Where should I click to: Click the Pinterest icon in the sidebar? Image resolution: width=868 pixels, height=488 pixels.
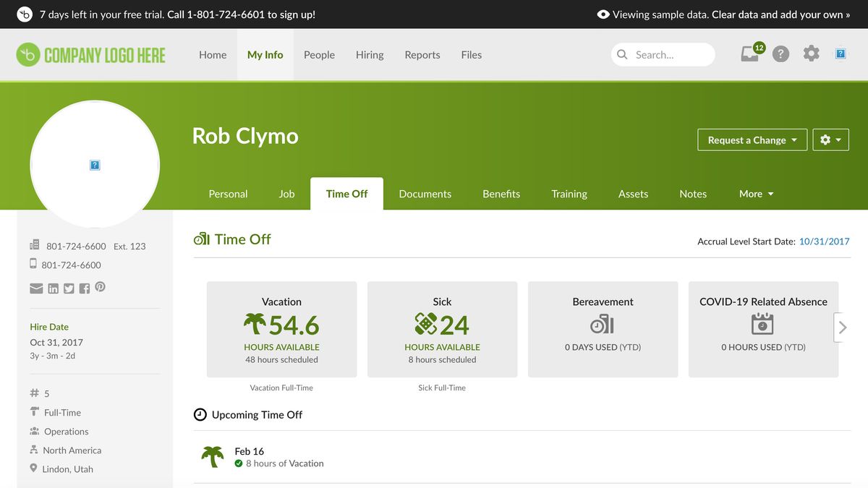[100, 287]
